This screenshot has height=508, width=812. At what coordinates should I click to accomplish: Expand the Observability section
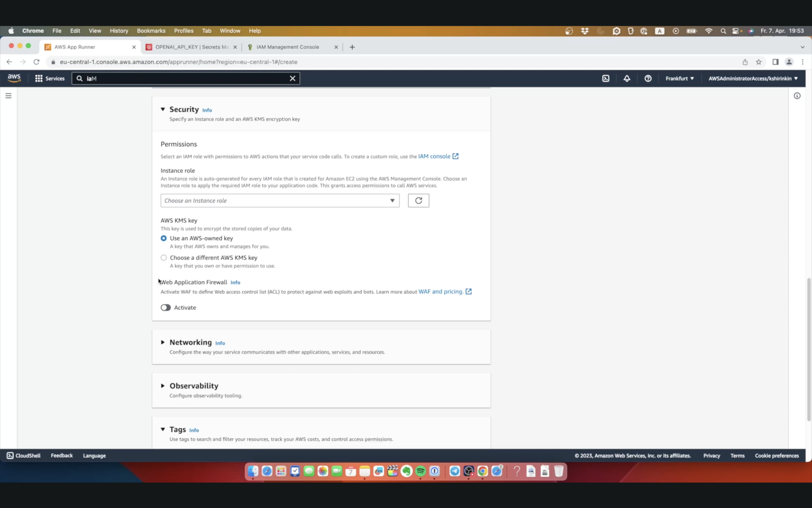coord(163,386)
